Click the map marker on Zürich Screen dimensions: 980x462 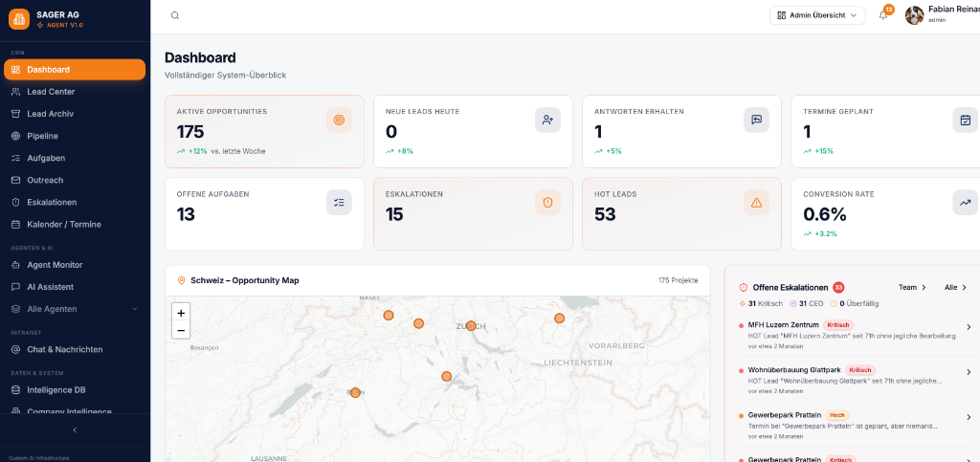[x=471, y=326]
